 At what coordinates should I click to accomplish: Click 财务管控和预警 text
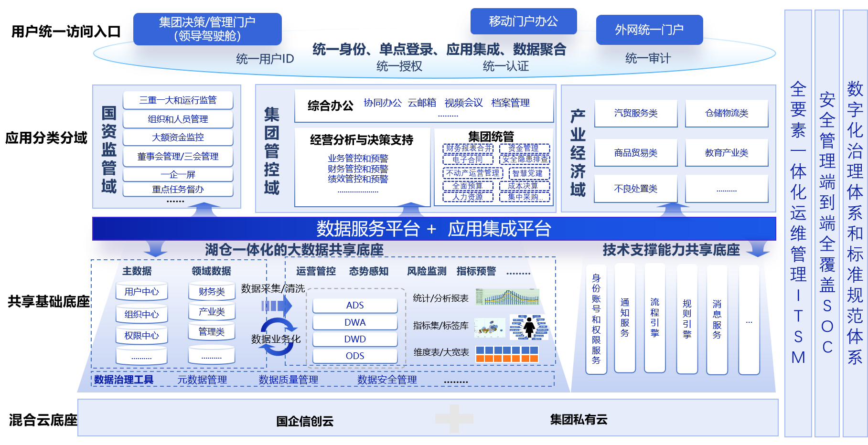pyautogui.click(x=358, y=169)
